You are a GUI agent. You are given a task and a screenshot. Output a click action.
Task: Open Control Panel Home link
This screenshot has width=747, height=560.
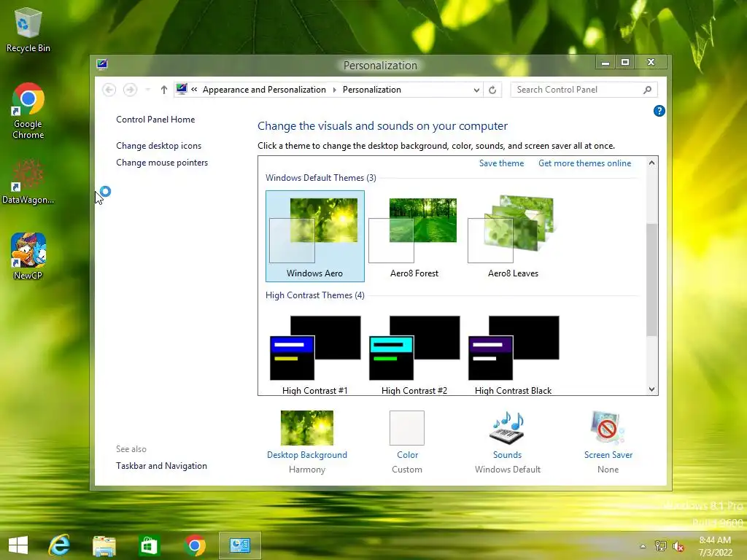tap(155, 120)
